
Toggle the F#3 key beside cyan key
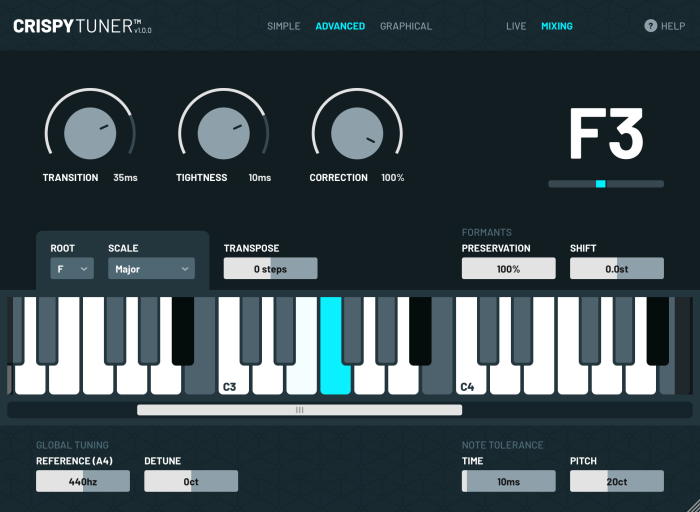[352, 330]
